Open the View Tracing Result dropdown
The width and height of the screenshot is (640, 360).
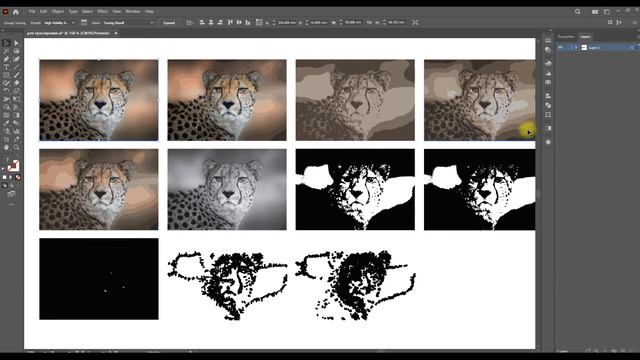point(128,23)
